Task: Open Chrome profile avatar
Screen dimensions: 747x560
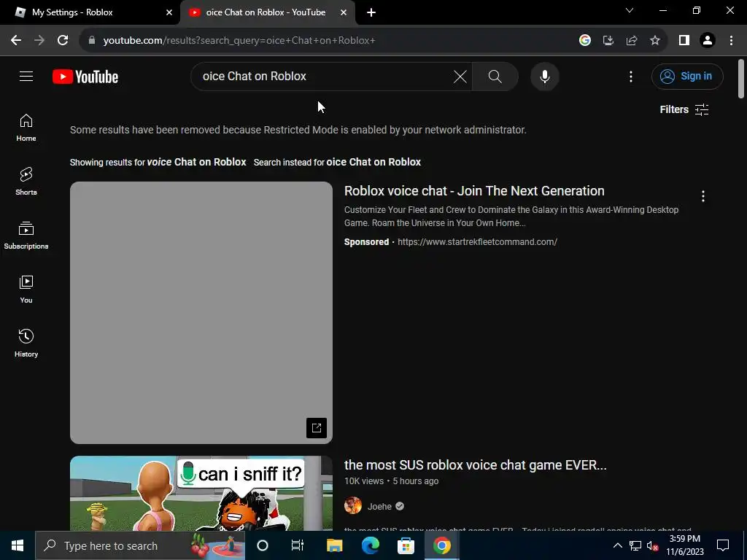Action: [x=708, y=40]
